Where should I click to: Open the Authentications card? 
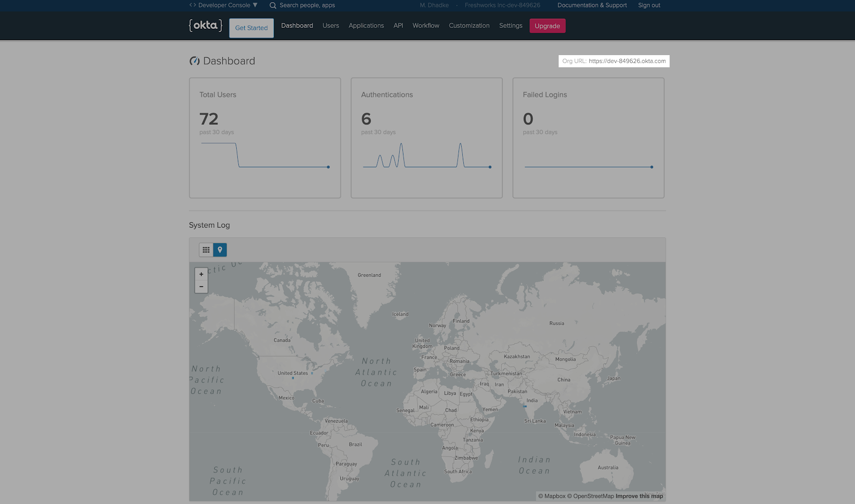(426, 138)
